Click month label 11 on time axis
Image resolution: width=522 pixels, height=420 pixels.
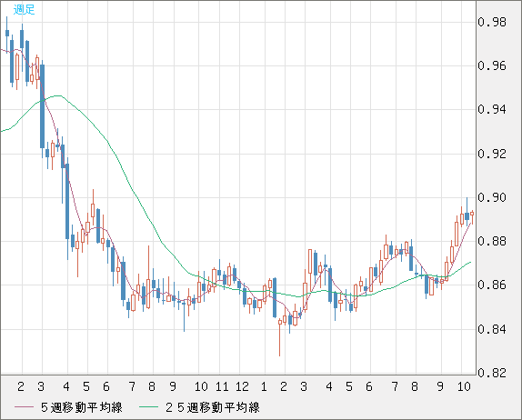(222, 386)
